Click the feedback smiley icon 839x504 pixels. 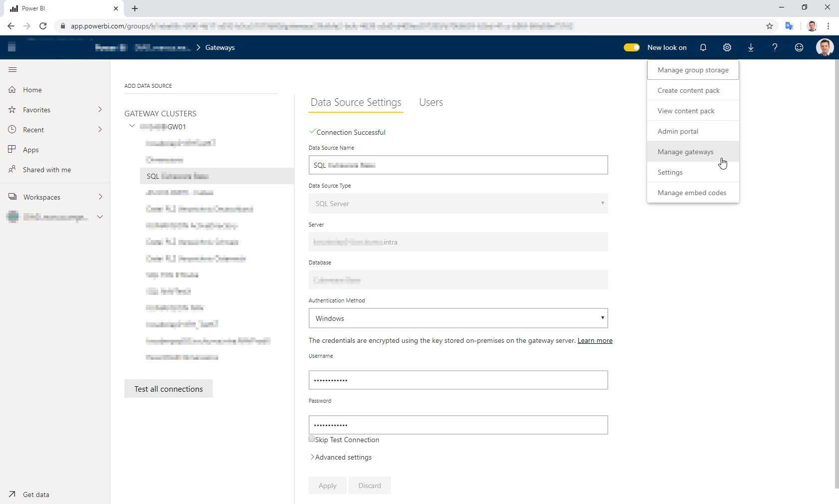799,47
